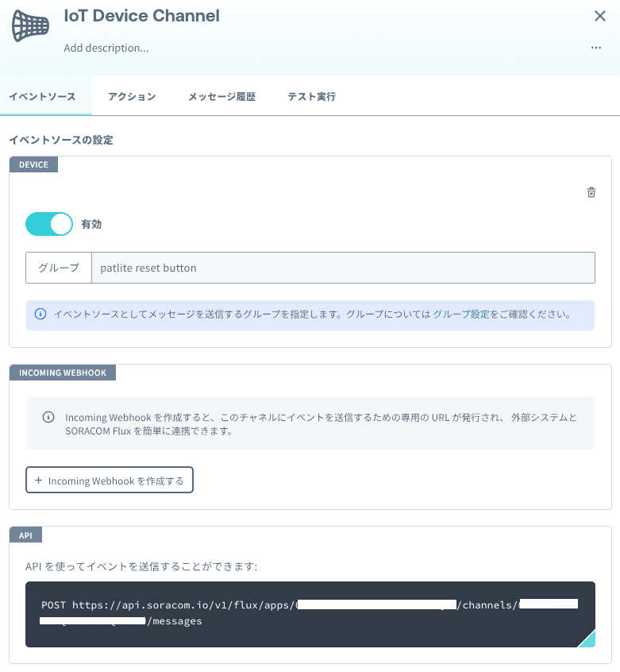Close the IoT Device Channel panel
The width and height of the screenshot is (620, 672).
(x=600, y=17)
